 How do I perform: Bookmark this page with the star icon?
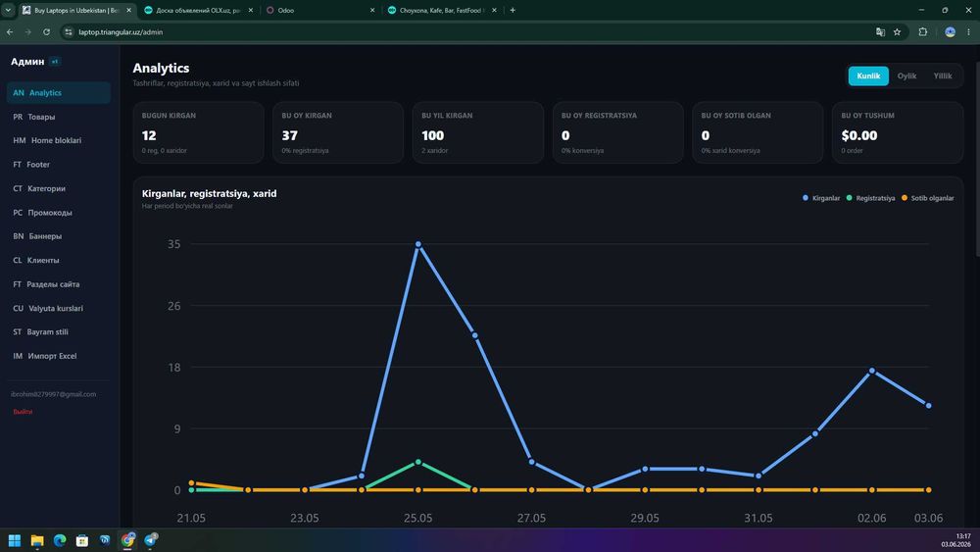897,32
